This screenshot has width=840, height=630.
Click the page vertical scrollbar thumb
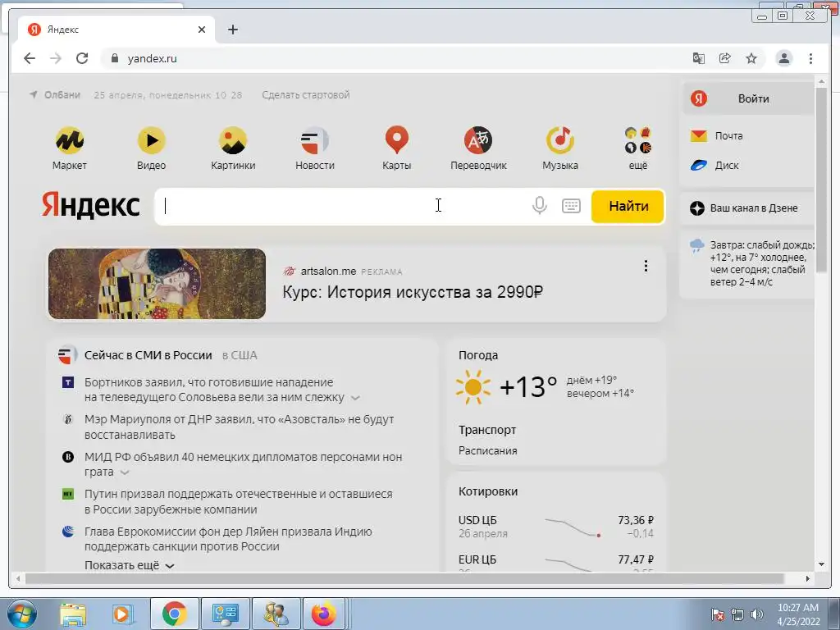pos(821,180)
